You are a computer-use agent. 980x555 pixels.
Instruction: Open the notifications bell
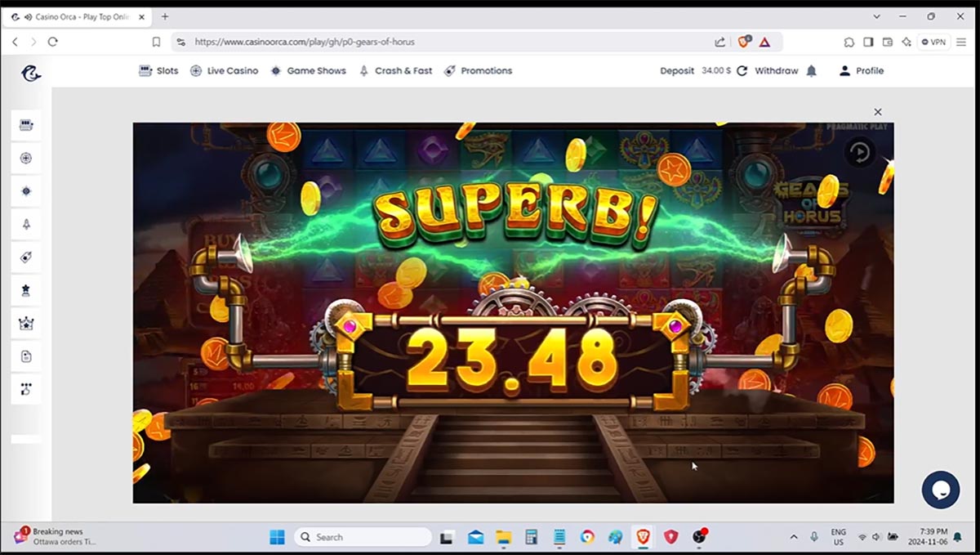click(811, 71)
